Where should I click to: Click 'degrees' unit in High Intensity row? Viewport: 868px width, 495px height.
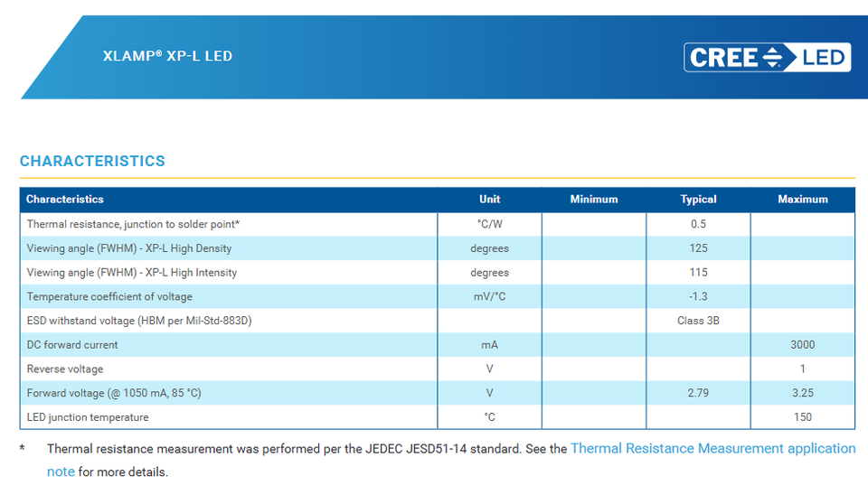489,273
